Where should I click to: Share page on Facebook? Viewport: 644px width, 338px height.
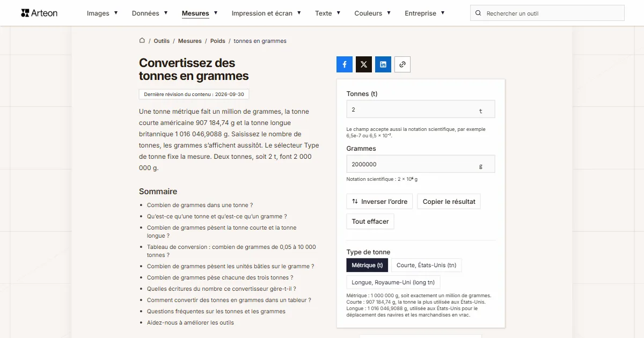(x=345, y=64)
